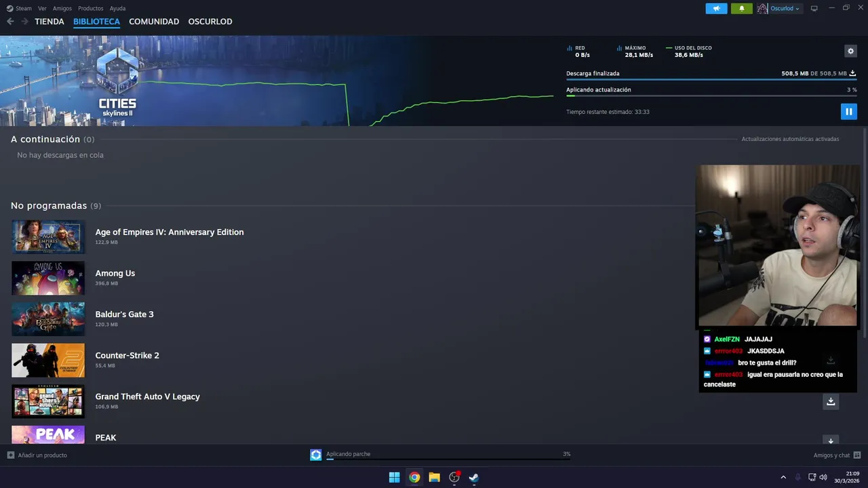The height and width of the screenshot is (488, 868).
Task: Pause the Cities Skylines II update
Action: [848, 112]
